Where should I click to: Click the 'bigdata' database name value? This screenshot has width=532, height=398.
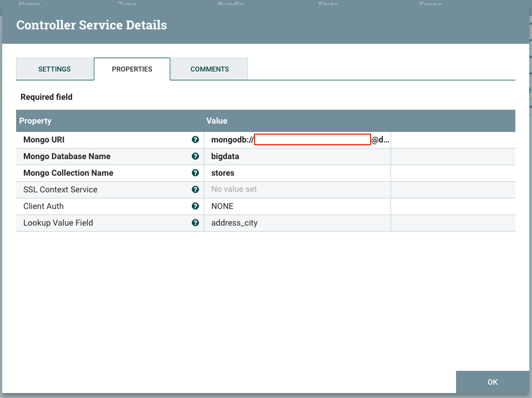pos(225,156)
